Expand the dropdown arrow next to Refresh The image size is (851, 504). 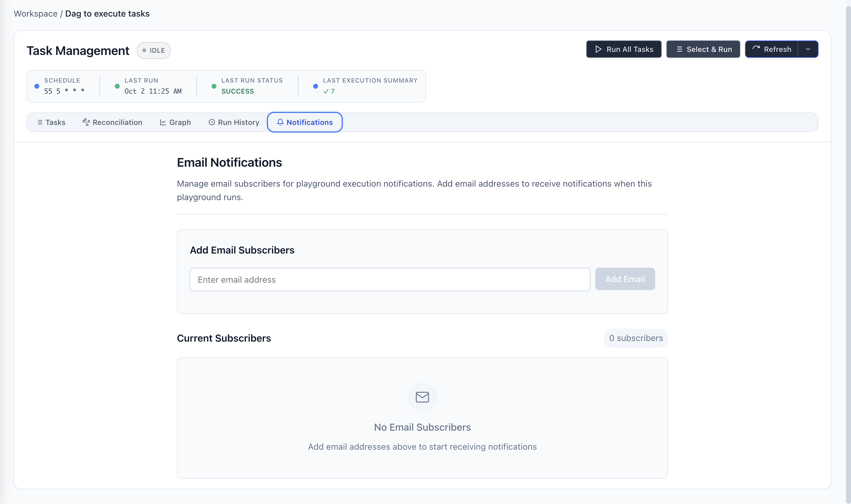click(808, 49)
